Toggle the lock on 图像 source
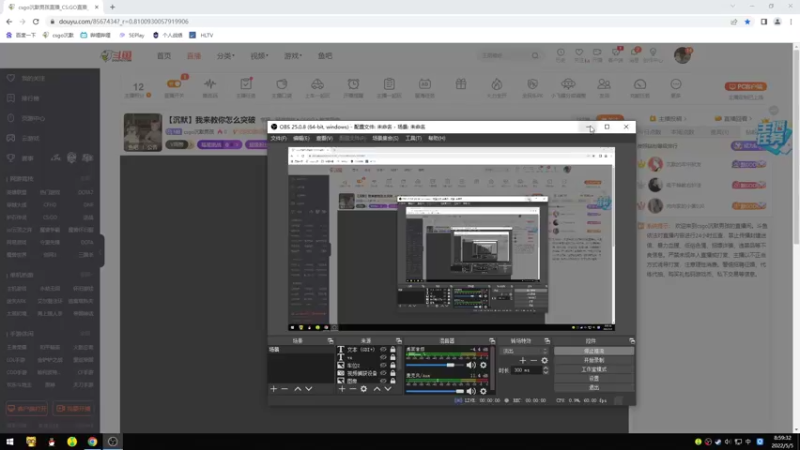 pos(393,381)
